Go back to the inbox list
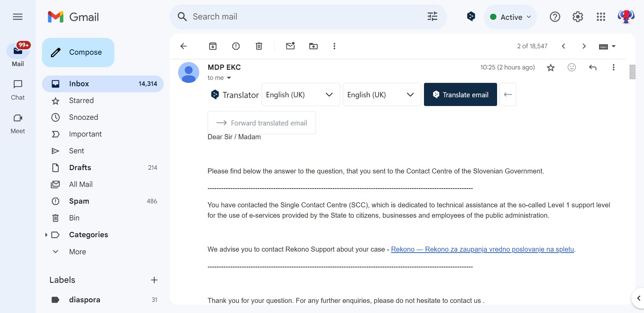Image resolution: width=644 pixels, height=313 pixels. coord(183,46)
